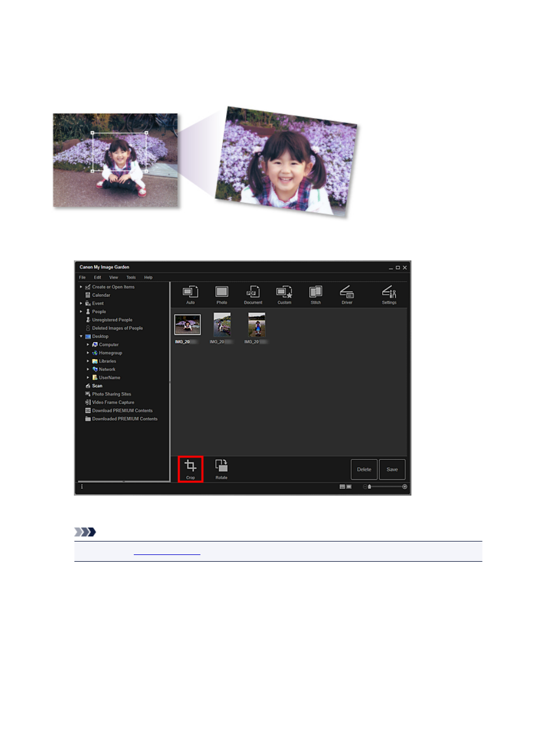
Task: Select Unregistered People in sidebar
Action: tap(109, 320)
